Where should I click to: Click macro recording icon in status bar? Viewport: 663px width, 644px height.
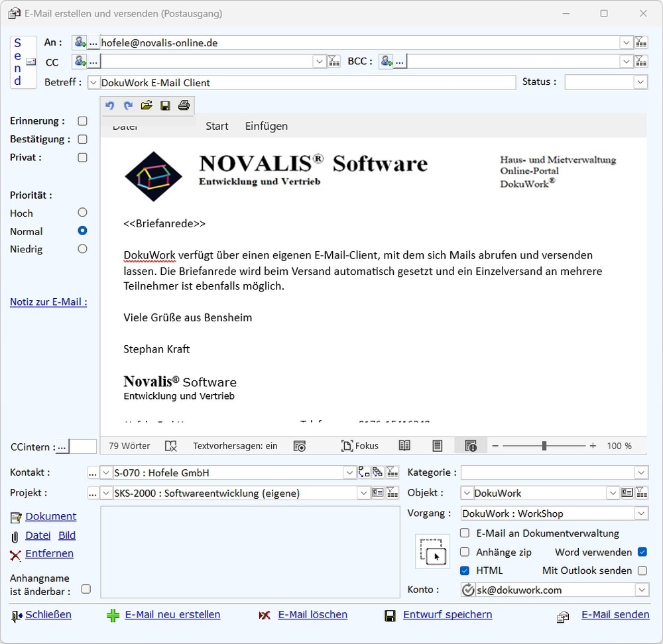pos(300,446)
